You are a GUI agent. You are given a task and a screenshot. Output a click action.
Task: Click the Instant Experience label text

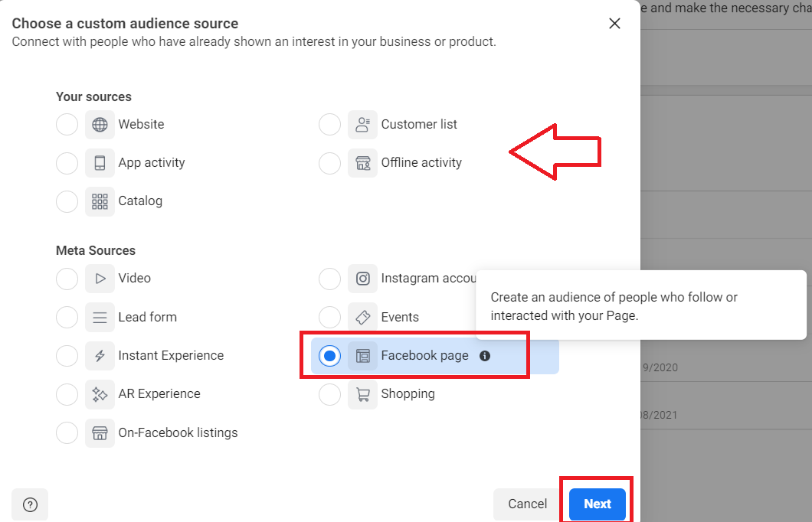pyautogui.click(x=171, y=355)
